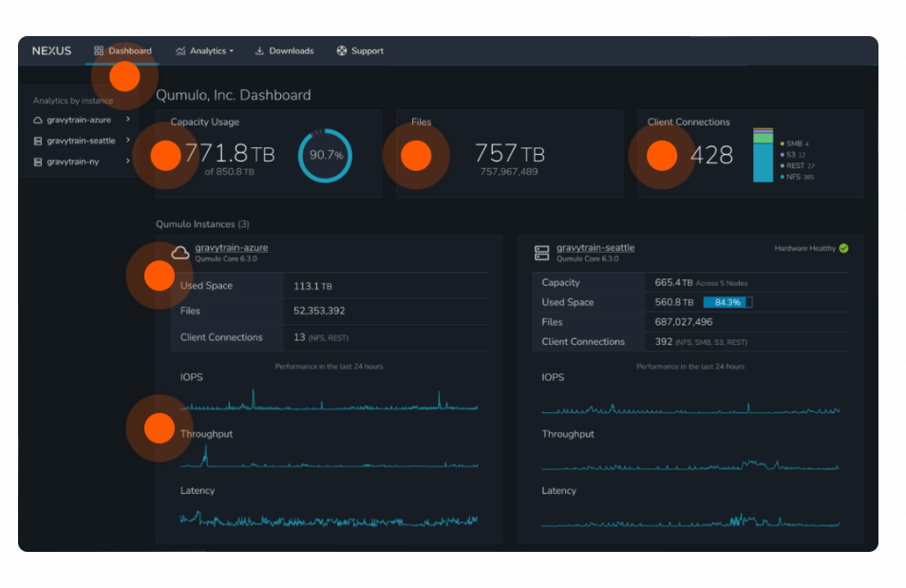Expand the gravytrain-seattle sidebar entry
Viewport: 906px width, 588px height.
(126, 141)
